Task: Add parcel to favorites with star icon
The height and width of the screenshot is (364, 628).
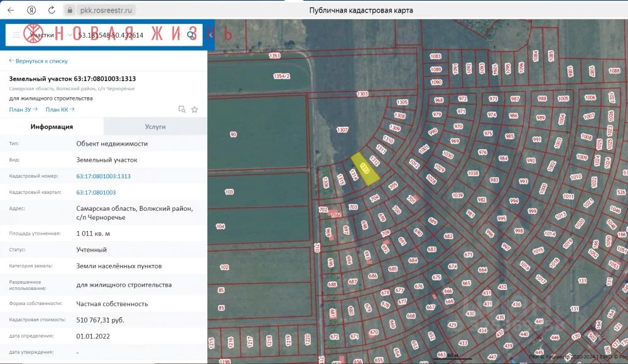Action: point(195,109)
